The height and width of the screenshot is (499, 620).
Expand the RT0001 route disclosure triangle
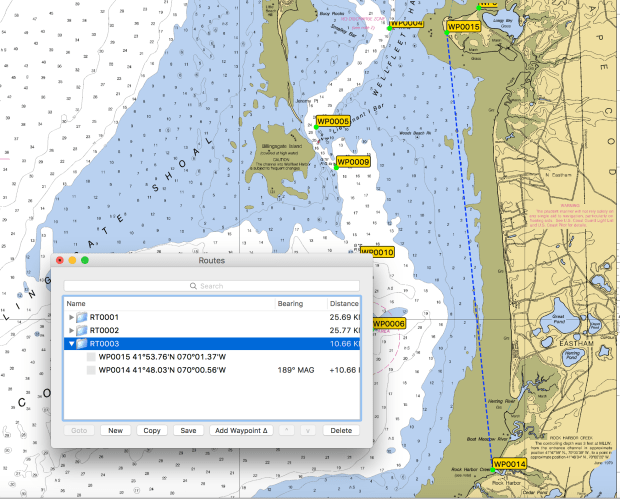tap(71, 317)
